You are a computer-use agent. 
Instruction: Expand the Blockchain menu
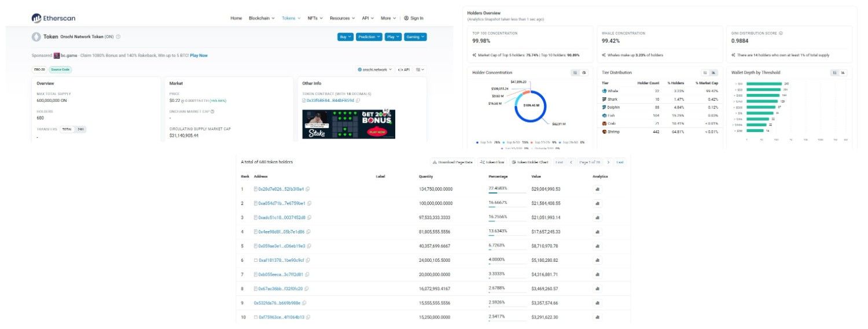point(262,18)
